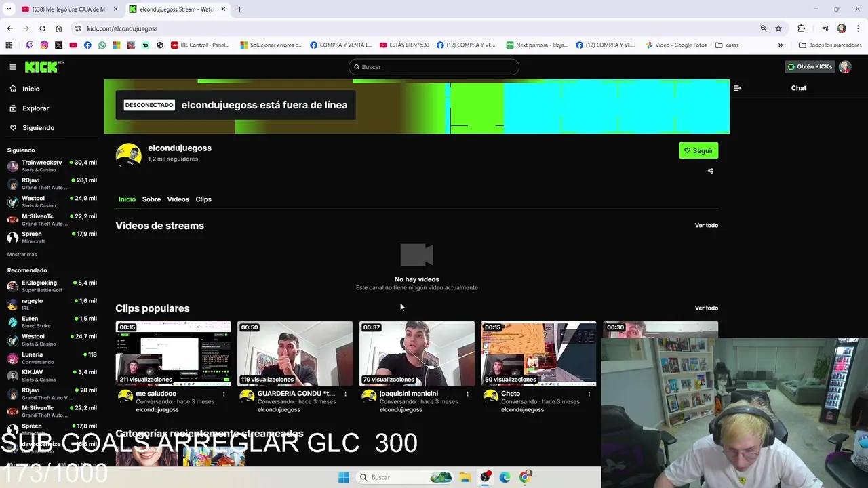Open the clip thumbnail 'me saludooo'
This screenshot has height=488, width=868.
[x=173, y=353]
